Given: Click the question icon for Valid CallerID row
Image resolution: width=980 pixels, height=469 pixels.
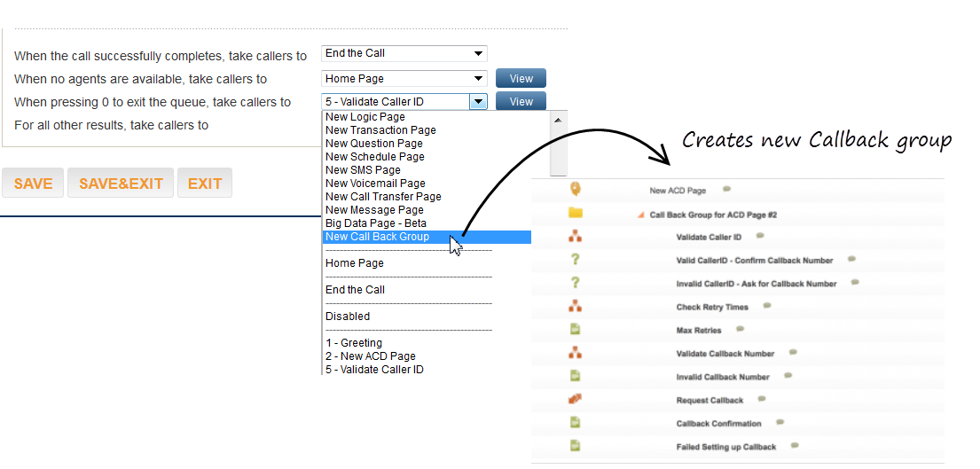Looking at the screenshot, I should coord(575,260).
